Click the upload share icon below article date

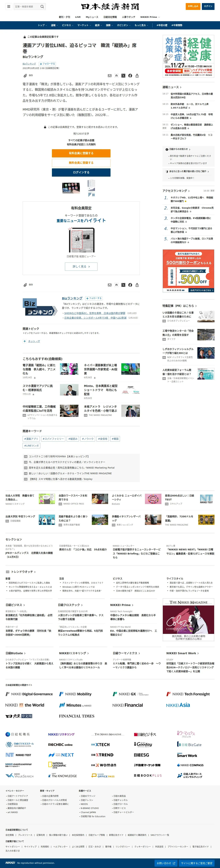[x=137, y=75]
